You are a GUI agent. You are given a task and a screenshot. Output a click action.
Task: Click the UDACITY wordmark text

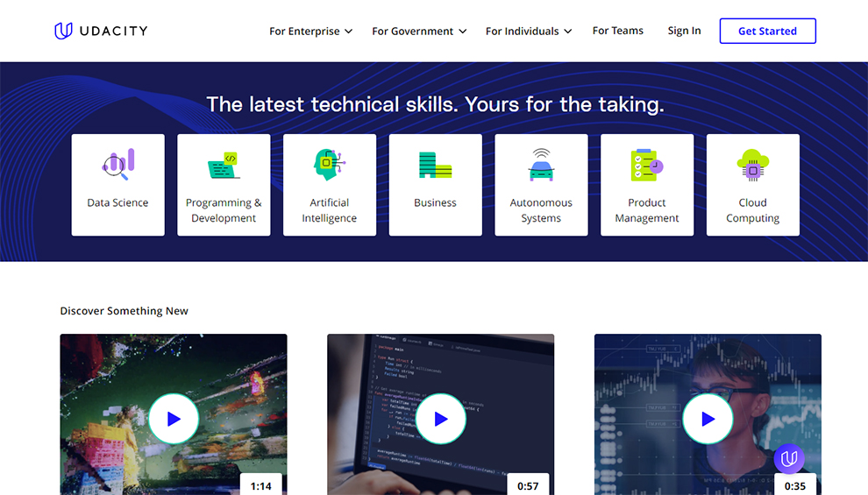113,31
